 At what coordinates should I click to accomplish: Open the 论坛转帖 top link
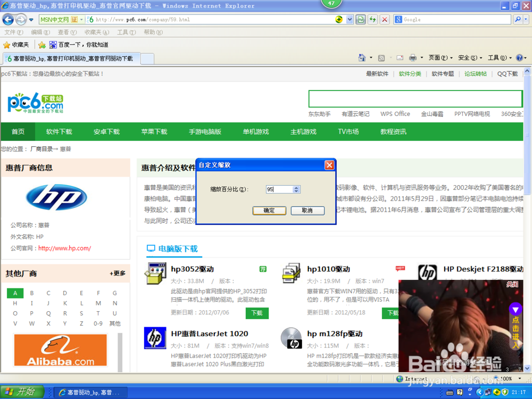tap(475, 73)
